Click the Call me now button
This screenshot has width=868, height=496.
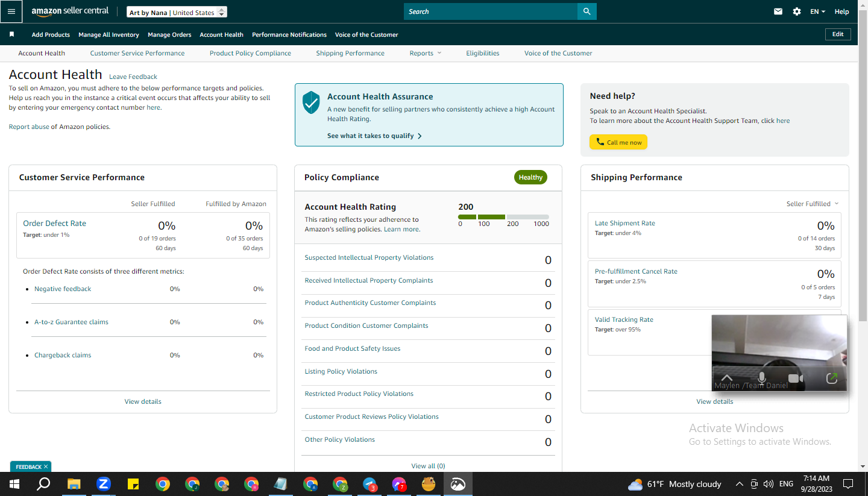618,142
